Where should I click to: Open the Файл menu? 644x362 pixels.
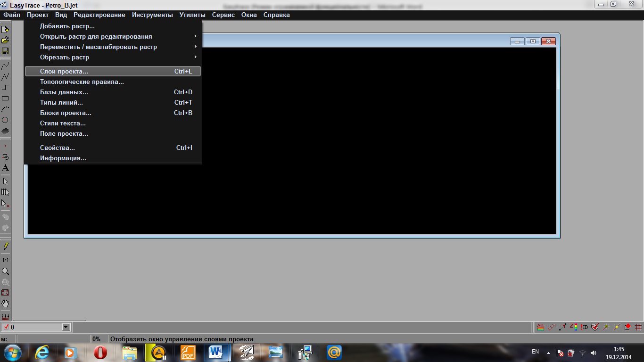tap(12, 15)
